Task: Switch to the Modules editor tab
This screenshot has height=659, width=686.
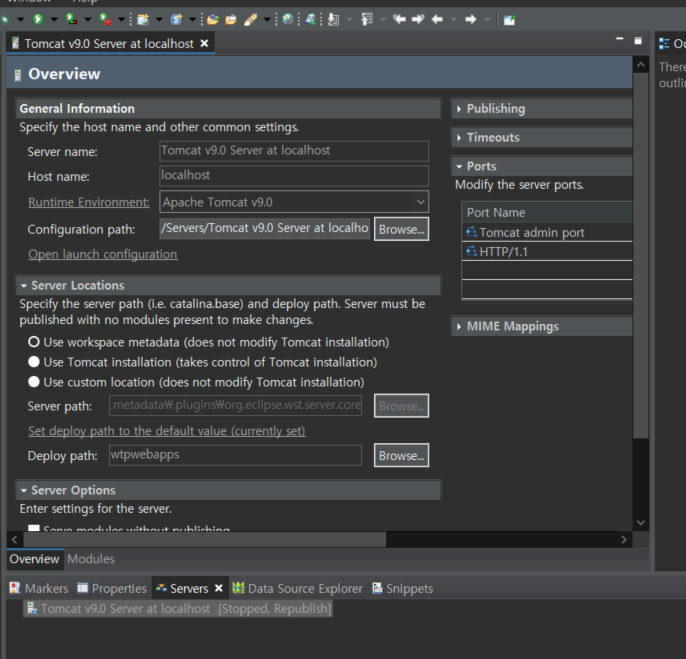Action: [x=91, y=559]
